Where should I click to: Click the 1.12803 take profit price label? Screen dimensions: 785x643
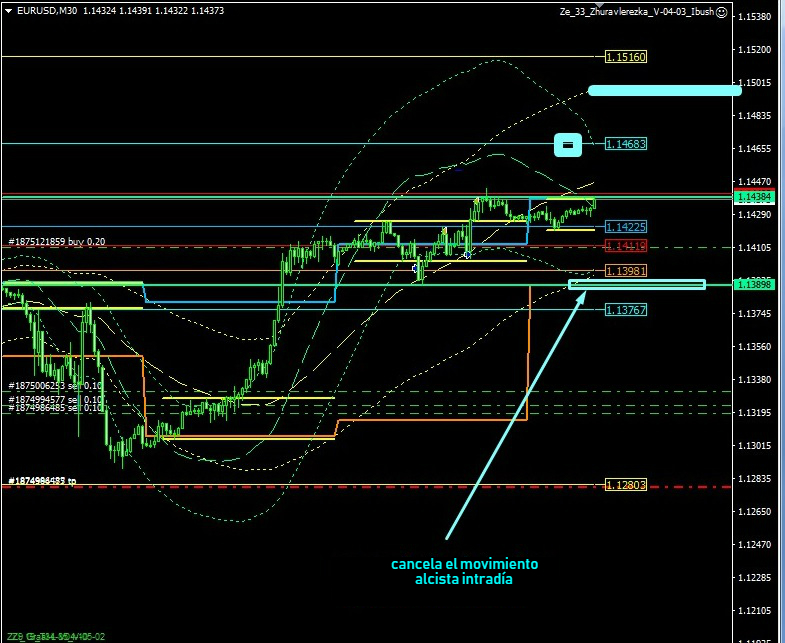tap(626, 485)
